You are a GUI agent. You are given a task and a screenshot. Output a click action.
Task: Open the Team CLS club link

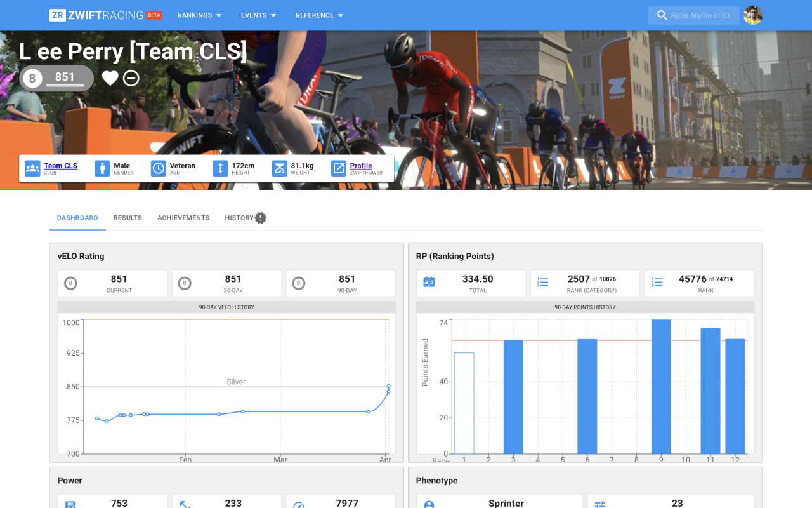(x=60, y=166)
